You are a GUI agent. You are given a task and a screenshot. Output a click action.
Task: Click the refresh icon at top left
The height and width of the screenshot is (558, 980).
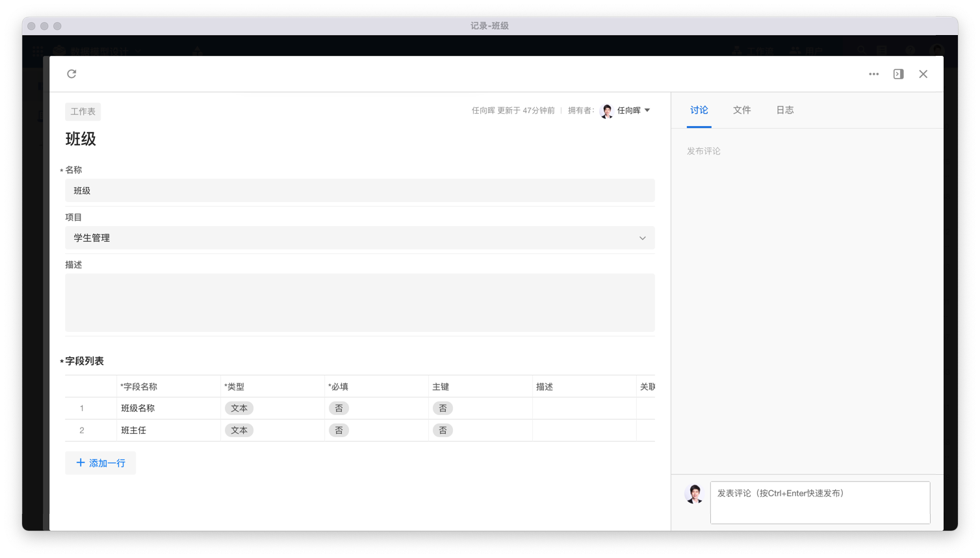[71, 74]
